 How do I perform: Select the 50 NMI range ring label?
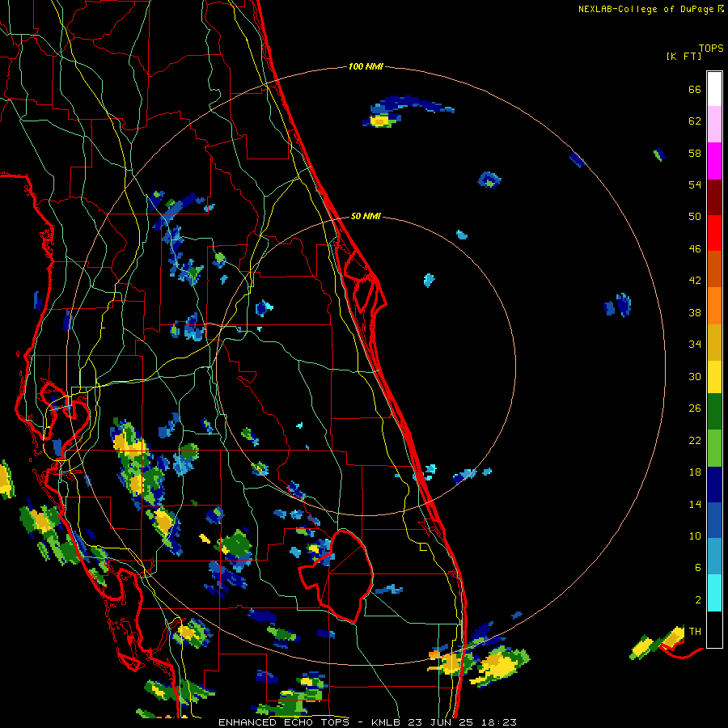[x=366, y=216]
